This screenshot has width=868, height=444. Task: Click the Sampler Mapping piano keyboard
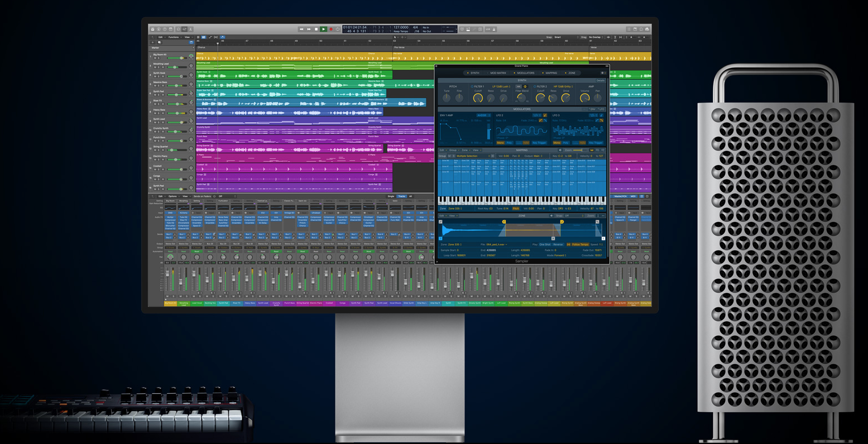[522, 201]
